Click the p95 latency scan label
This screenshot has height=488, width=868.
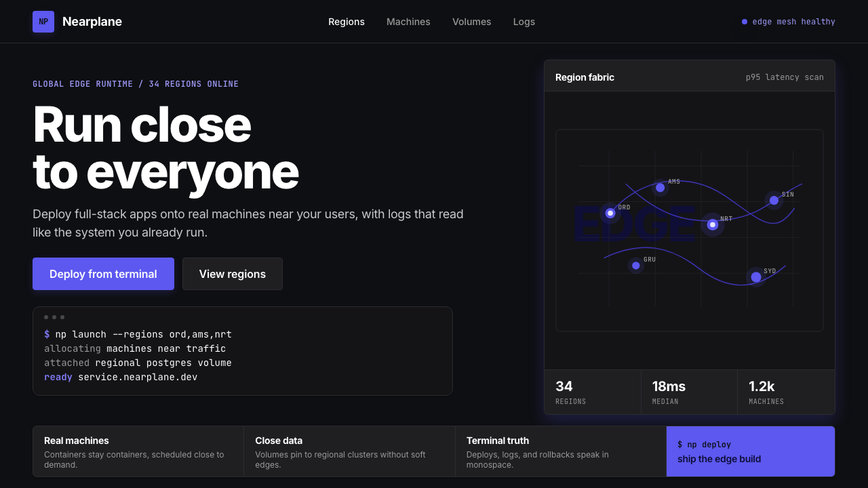pyautogui.click(x=785, y=77)
